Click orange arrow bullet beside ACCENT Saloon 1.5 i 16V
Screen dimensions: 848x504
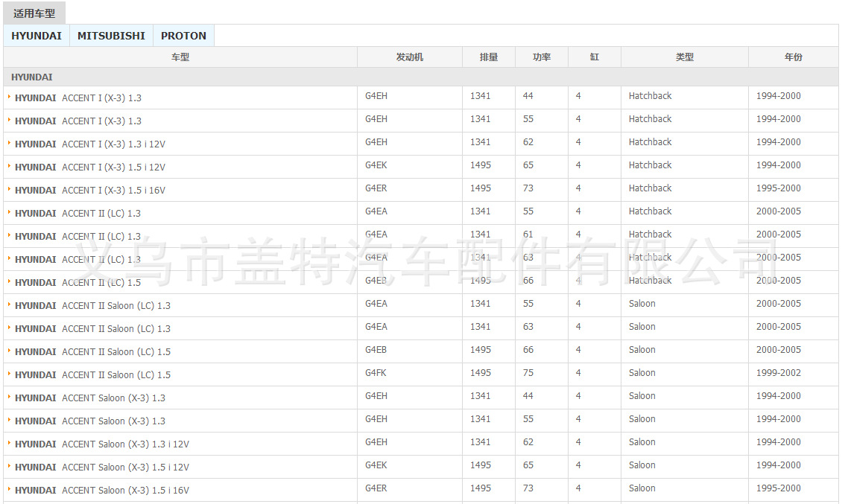pos(9,489)
